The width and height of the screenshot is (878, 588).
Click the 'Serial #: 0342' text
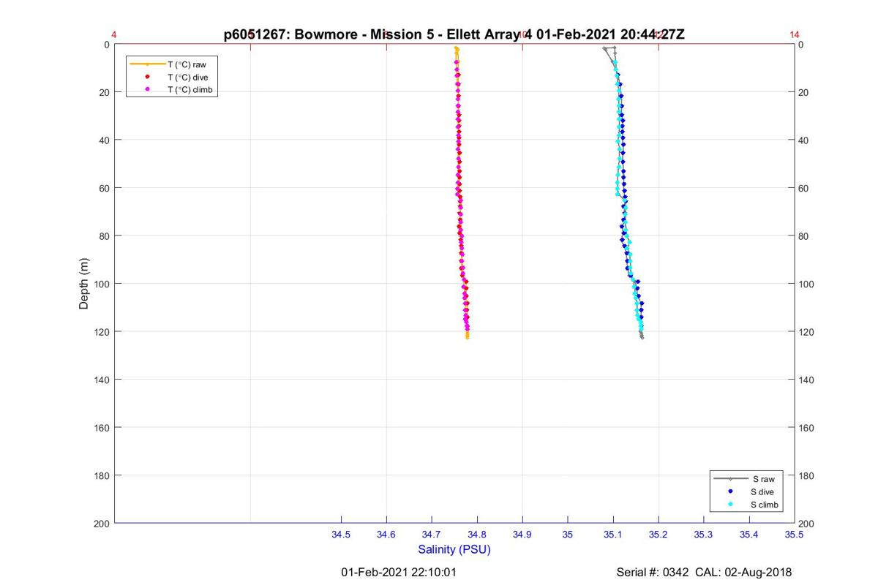[653, 572]
